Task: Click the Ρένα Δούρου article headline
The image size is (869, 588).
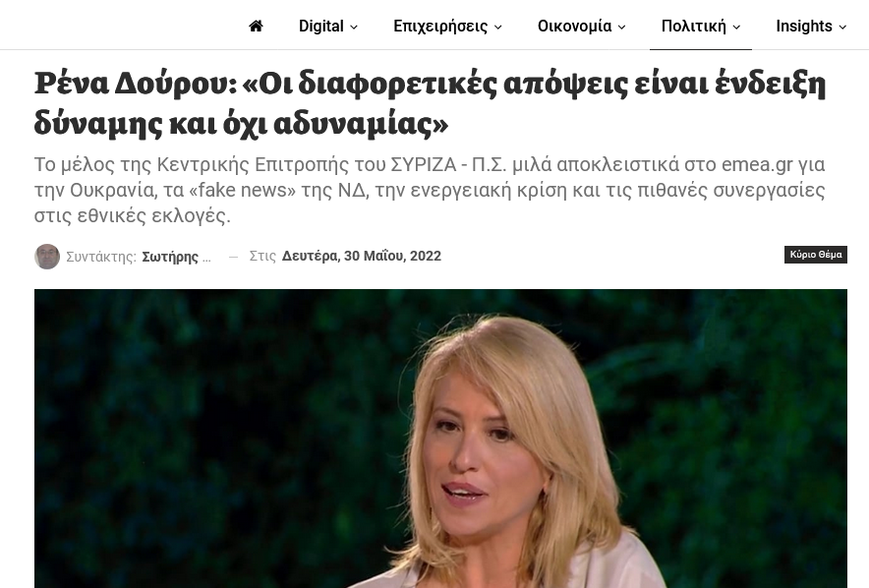Action: [x=430, y=103]
